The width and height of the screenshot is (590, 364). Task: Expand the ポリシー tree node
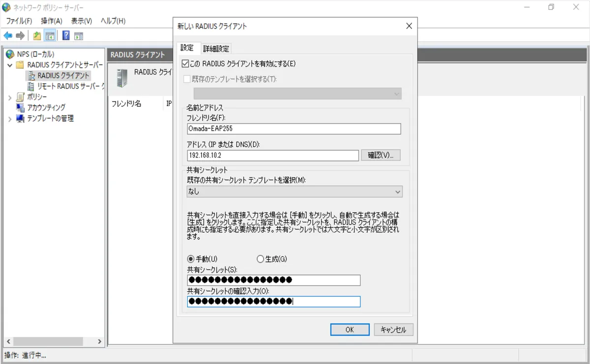tap(9, 97)
